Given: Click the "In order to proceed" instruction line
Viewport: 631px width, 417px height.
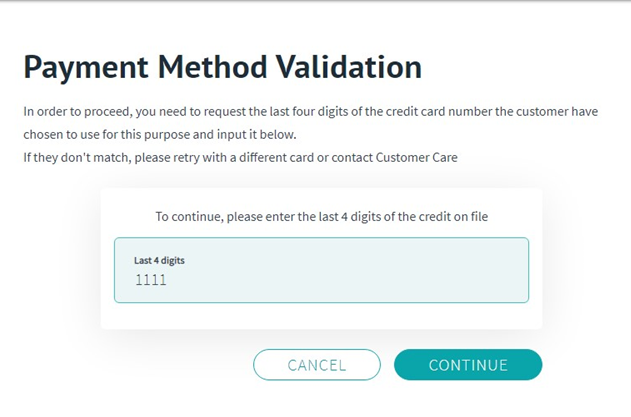Looking at the screenshot, I should [311, 111].
